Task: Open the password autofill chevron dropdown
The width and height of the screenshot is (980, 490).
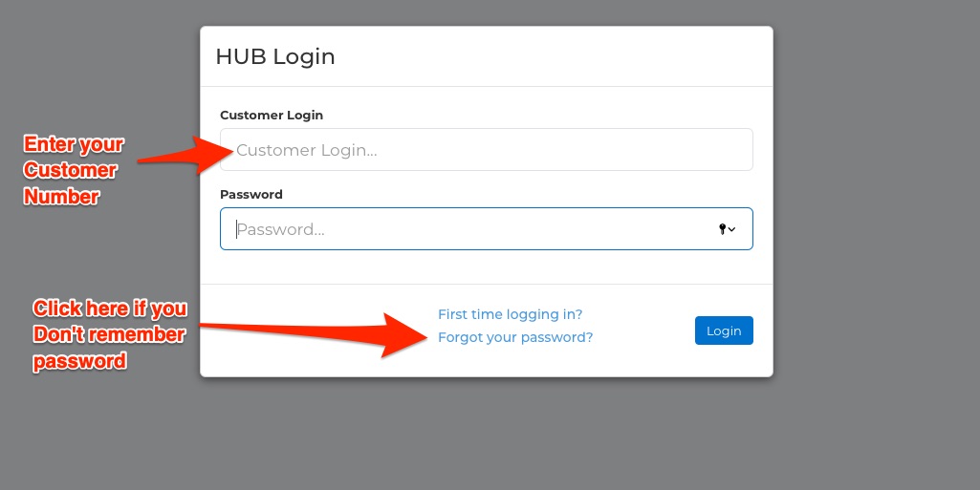Action: click(x=732, y=230)
